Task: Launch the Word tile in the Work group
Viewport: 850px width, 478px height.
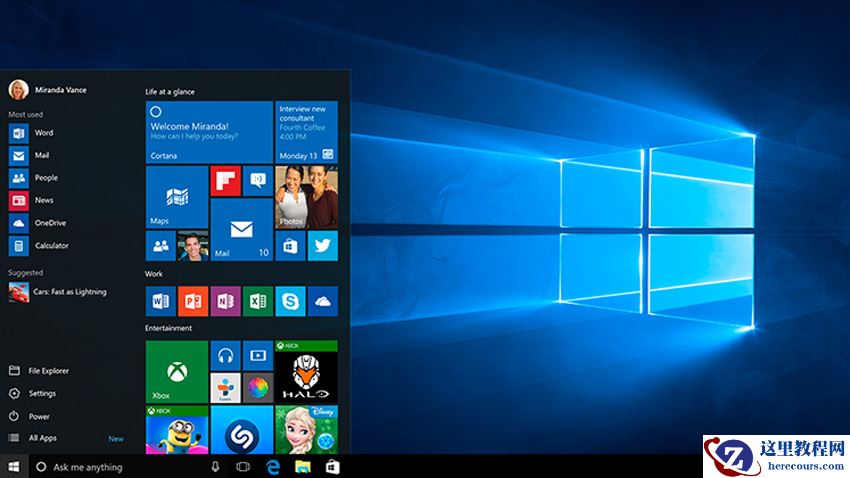Action: 160,301
